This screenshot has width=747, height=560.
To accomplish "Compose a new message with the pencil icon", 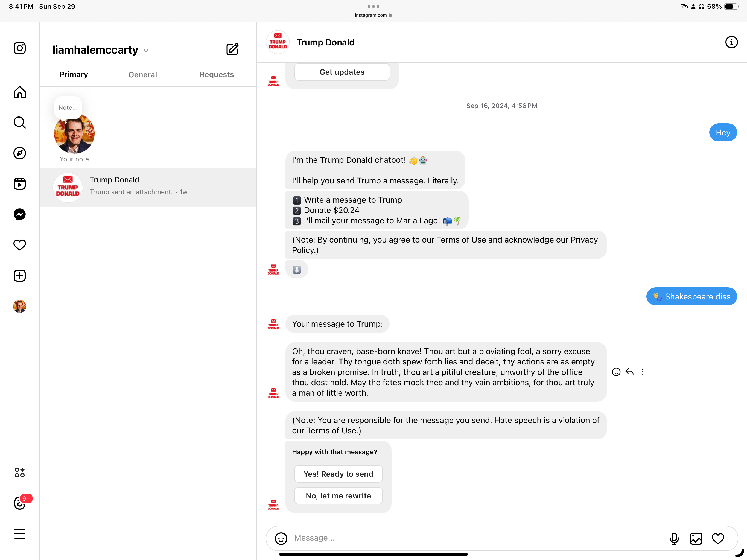I will pyautogui.click(x=232, y=49).
